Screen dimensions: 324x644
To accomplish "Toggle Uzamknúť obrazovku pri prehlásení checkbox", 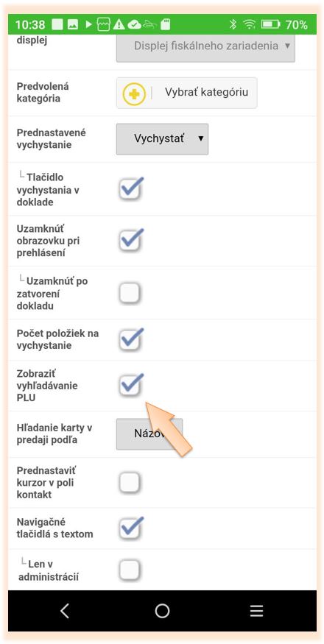I will coord(130,240).
